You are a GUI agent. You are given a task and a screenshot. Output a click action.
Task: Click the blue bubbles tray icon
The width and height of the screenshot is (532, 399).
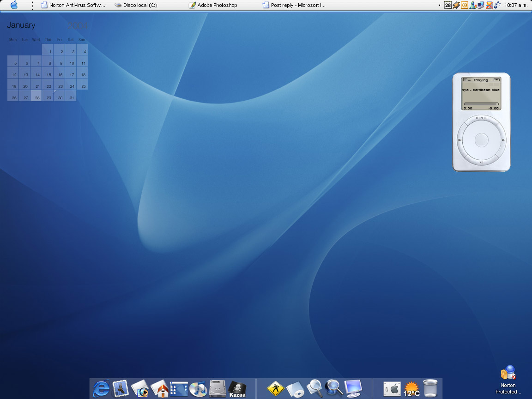click(497, 5)
